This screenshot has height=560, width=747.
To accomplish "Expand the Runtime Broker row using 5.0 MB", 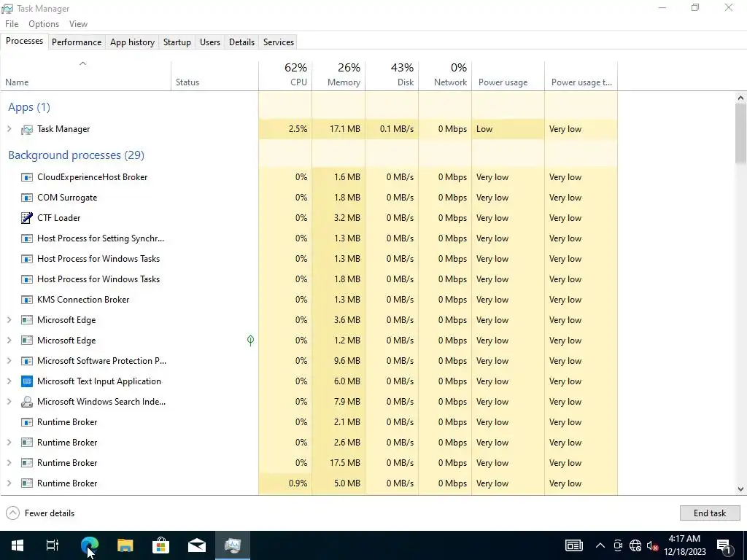I will 9,483.
